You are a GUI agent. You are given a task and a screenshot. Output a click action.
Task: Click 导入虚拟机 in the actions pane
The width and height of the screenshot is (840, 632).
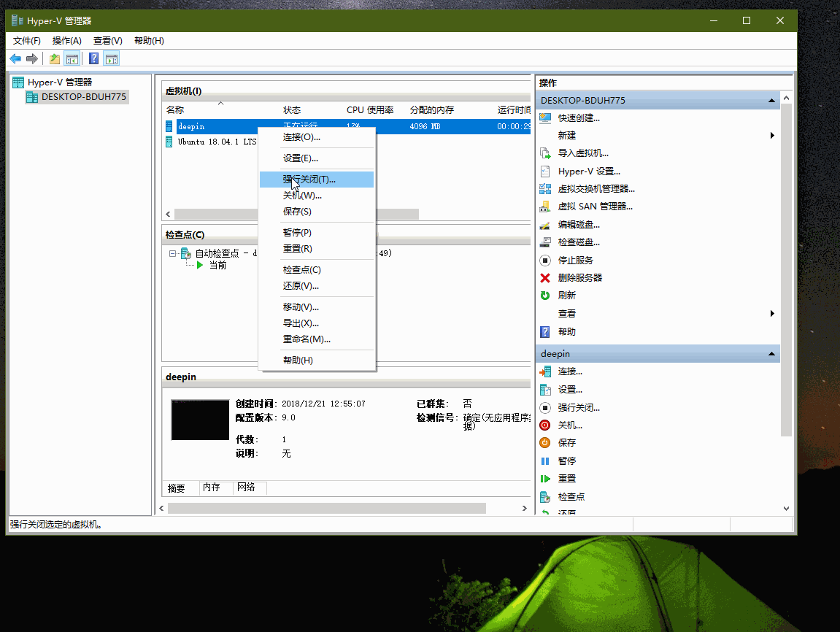pos(583,153)
